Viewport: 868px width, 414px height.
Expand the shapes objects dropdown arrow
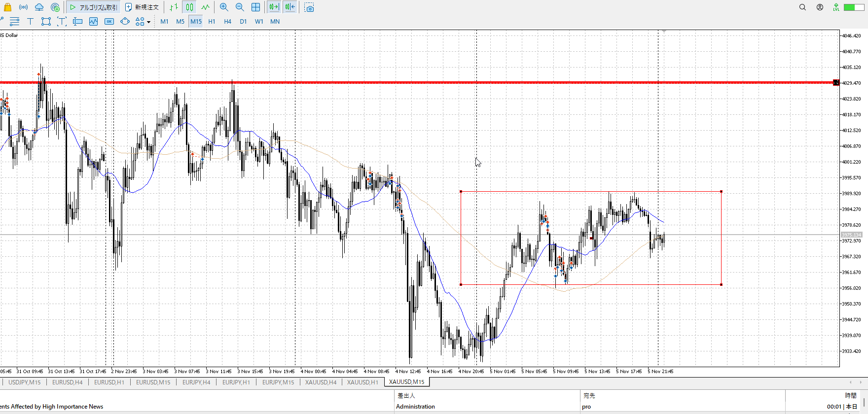pyautogui.click(x=148, y=22)
